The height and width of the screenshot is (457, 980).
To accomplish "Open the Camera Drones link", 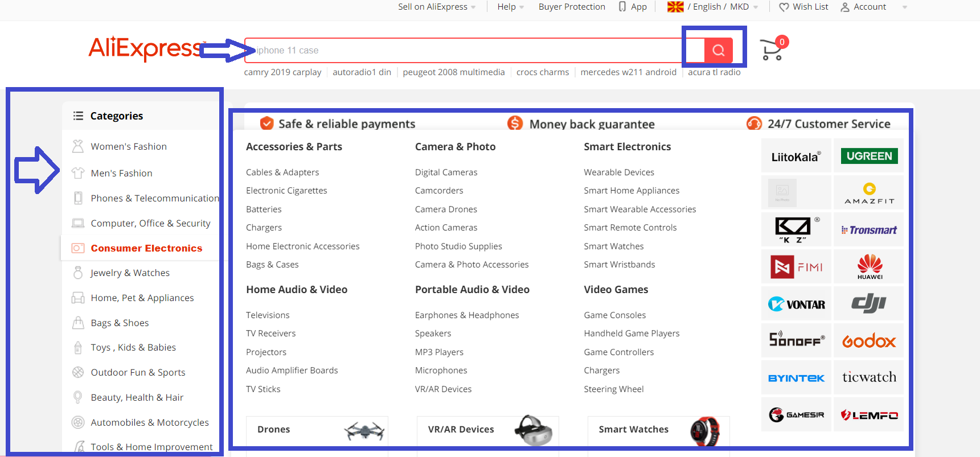I will coord(446,209).
